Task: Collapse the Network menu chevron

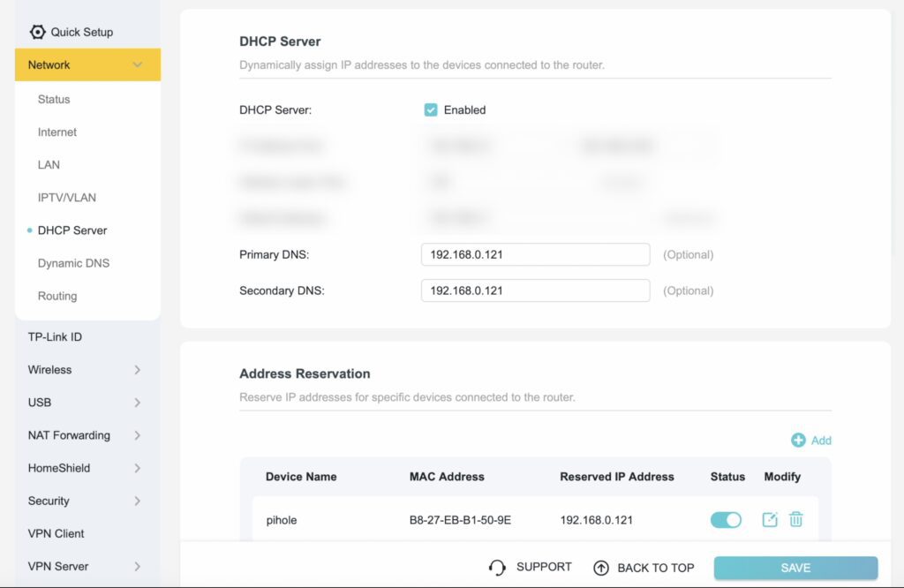Action: coord(138,64)
